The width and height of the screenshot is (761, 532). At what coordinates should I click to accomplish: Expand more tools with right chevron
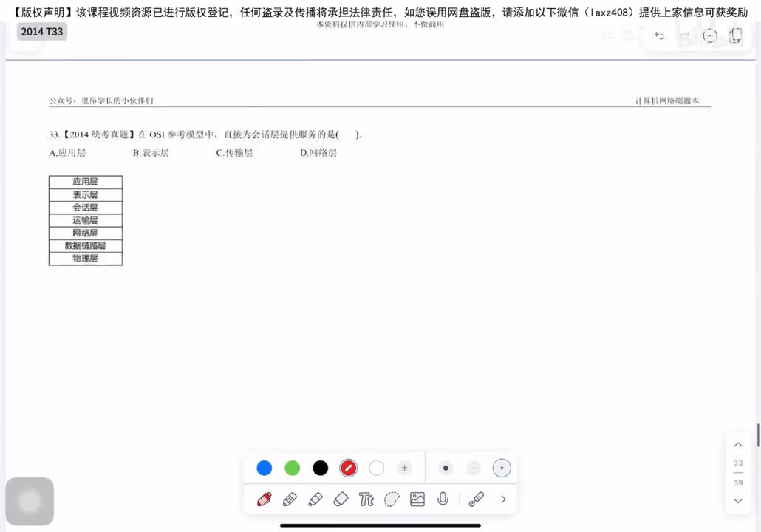(x=503, y=499)
